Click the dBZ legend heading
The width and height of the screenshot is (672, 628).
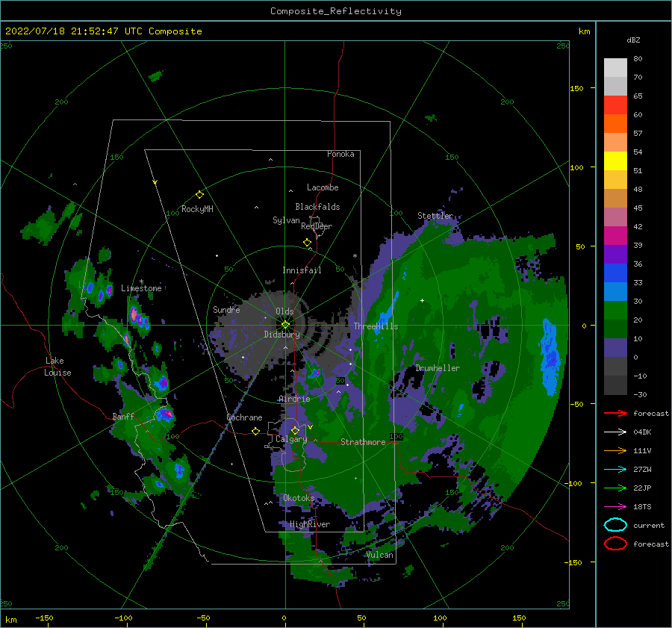coord(633,40)
